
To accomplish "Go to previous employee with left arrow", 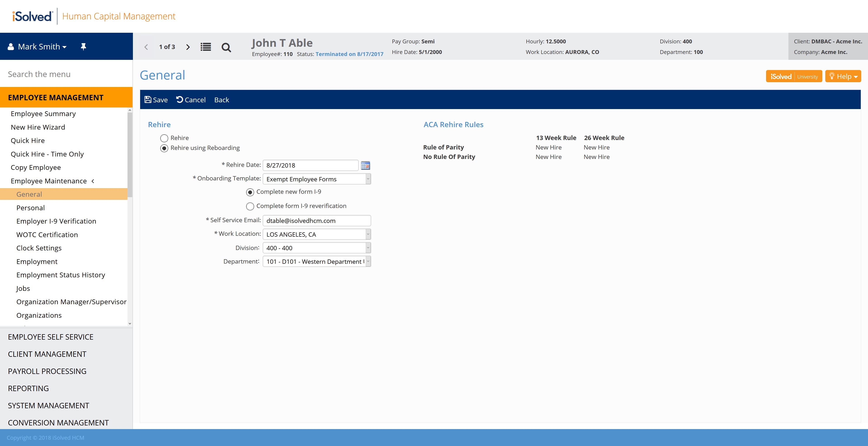I will coord(146,47).
